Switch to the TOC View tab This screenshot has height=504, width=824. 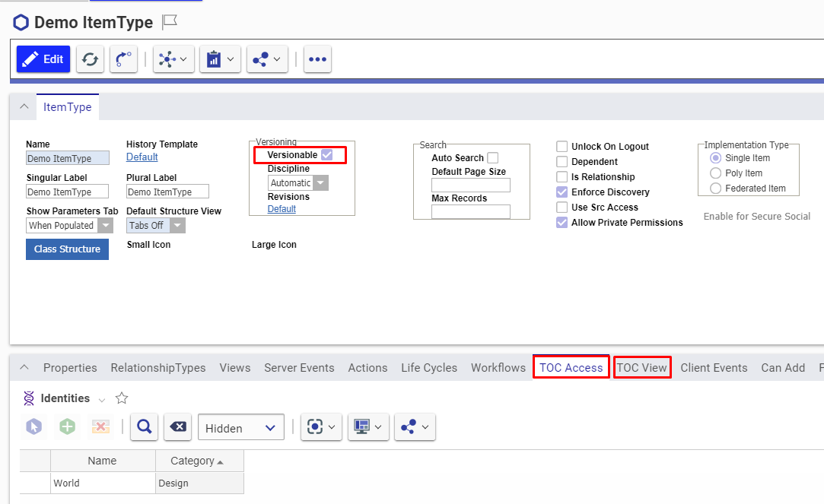[641, 368]
